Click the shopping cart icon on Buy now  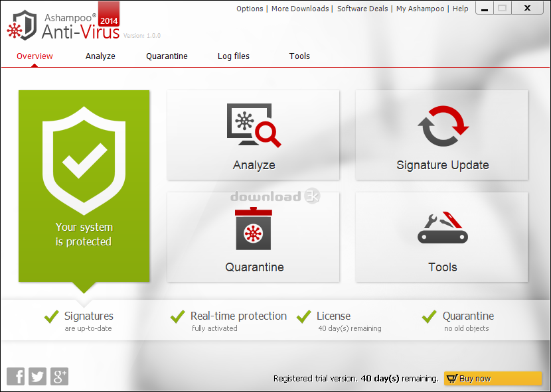coord(452,378)
